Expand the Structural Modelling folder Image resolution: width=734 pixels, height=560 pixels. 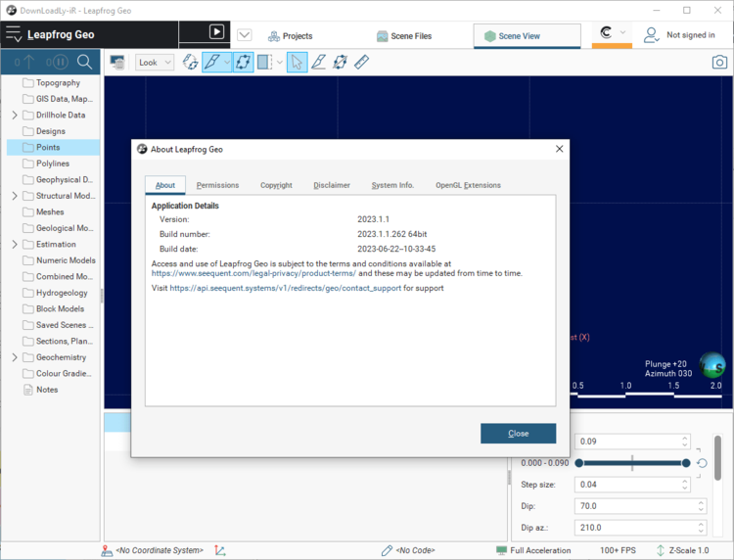(15, 196)
